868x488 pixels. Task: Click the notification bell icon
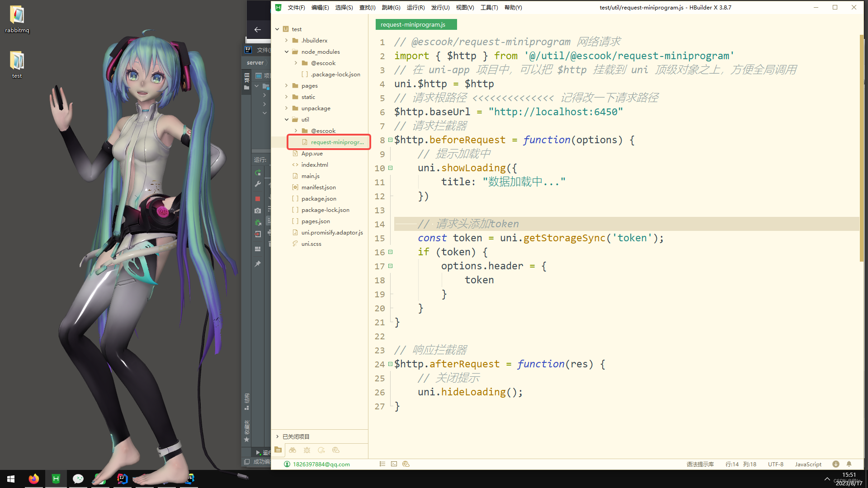(x=849, y=464)
